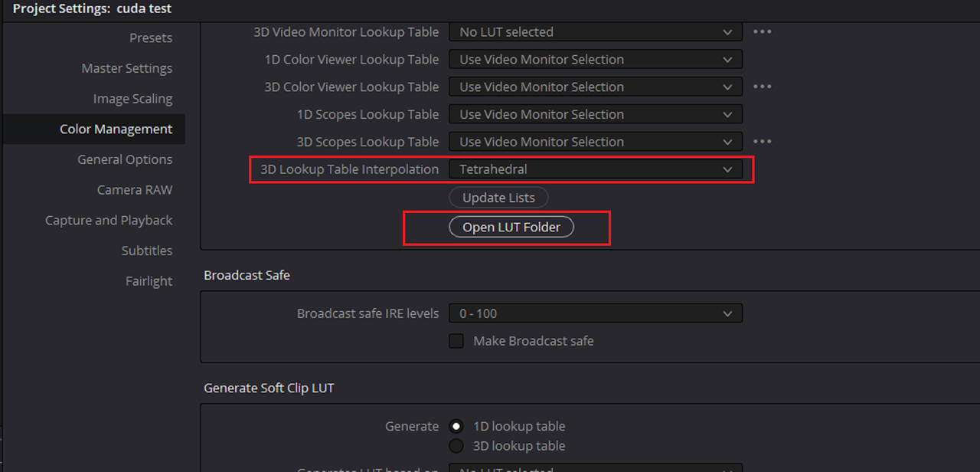Expand the 1D Color Viewer Lookup Table dropdown
Viewport: 980px width, 472px height.
[x=596, y=60]
